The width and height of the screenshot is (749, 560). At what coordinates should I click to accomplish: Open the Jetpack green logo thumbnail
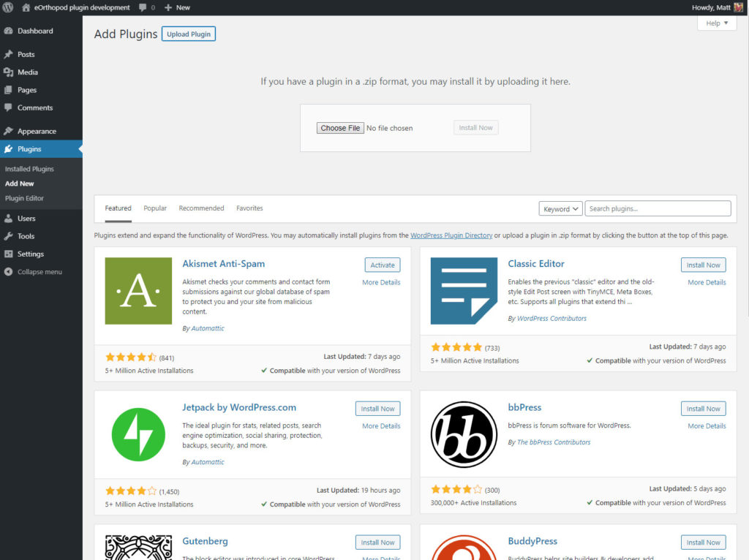[x=138, y=434]
